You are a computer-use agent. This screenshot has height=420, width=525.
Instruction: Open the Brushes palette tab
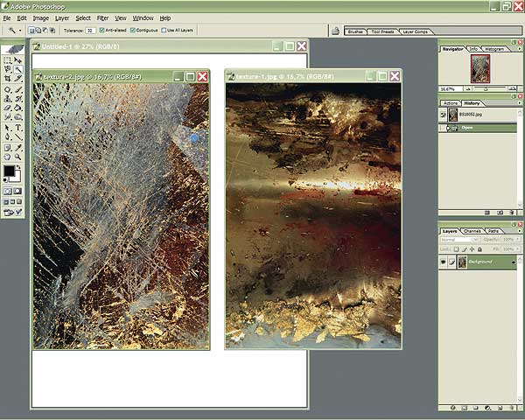355,31
